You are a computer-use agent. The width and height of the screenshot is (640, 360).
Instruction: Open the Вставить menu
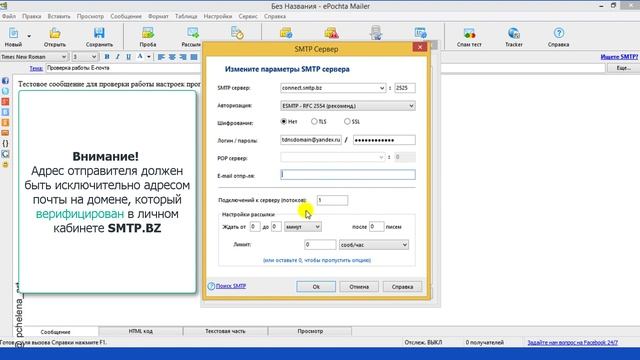coord(59,16)
